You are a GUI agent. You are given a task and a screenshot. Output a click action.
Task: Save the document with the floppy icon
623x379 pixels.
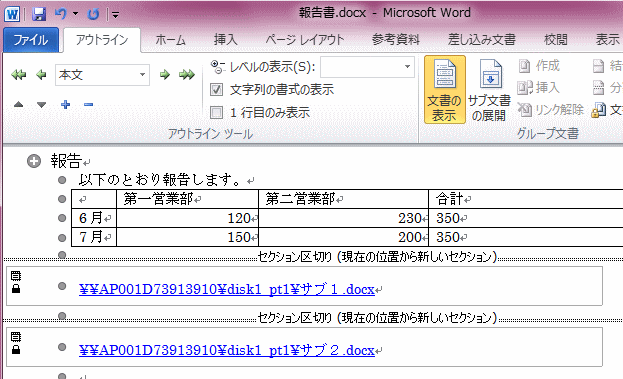click(x=39, y=14)
